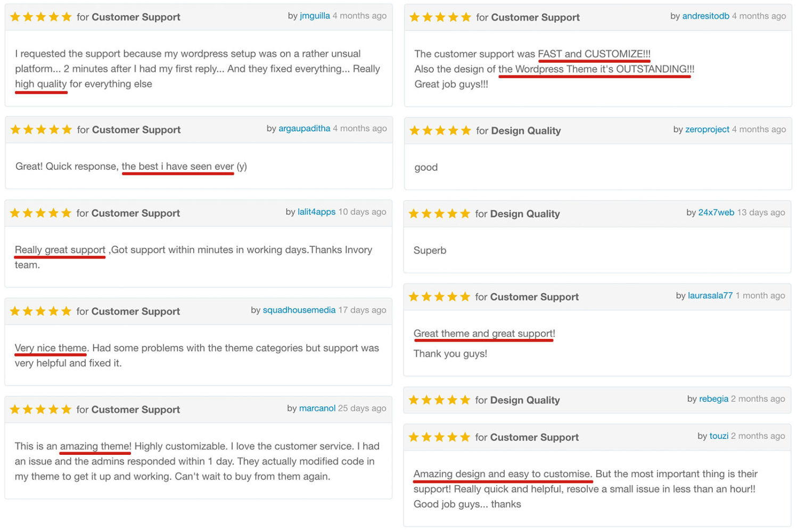The width and height of the screenshot is (797, 532).
Task: Open jmguilla's user profile link
Action: [x=315, y=16]
